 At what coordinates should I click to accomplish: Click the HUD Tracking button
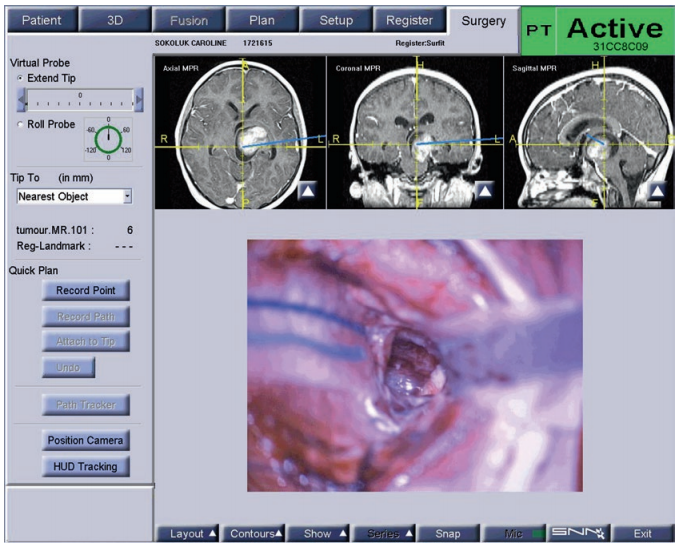(86, 466)
